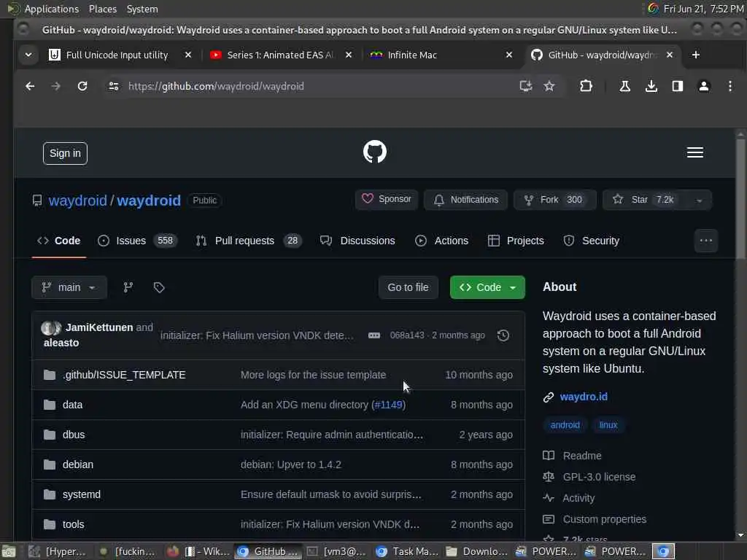Open the Actions tab
Screen dimensions: 747x560
[441, 241]
